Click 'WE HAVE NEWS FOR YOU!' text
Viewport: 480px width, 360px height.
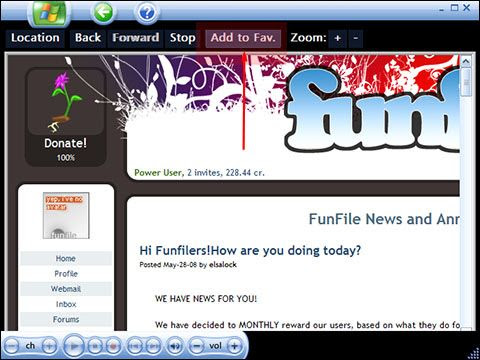coord(206,299)
